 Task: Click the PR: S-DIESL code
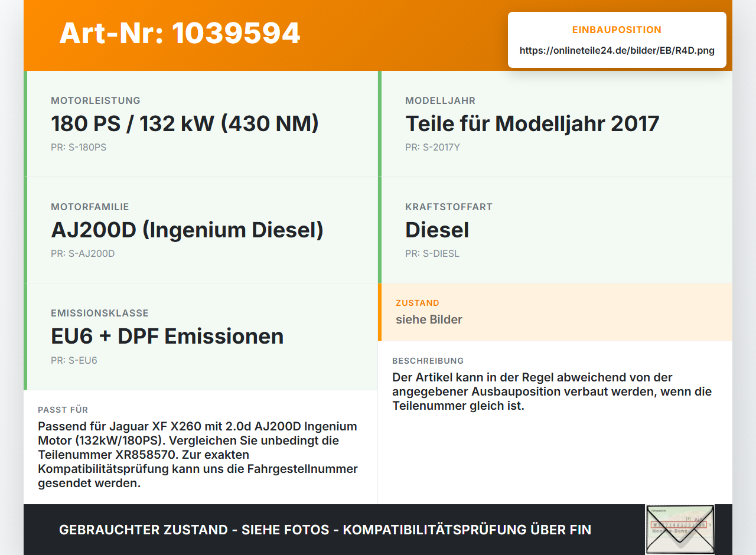coord(432,254)
